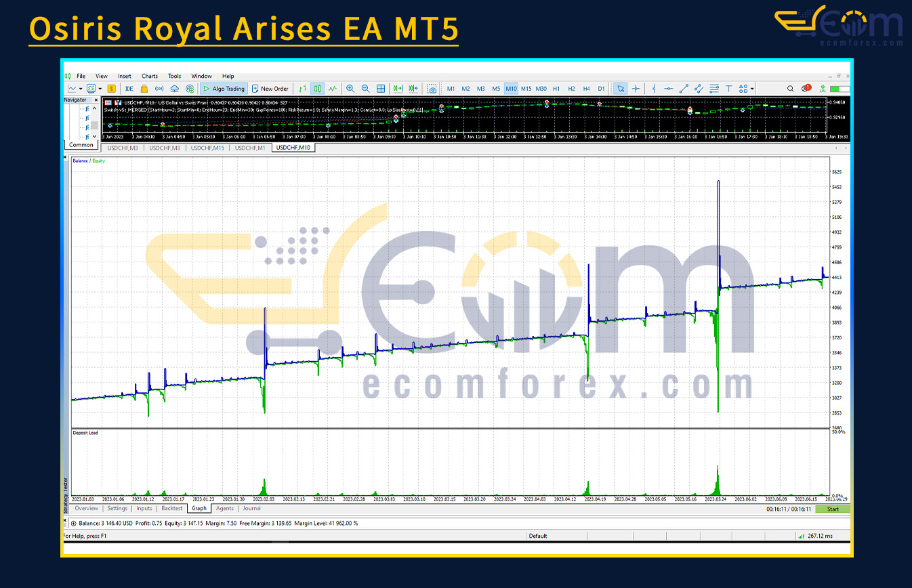The height and width of the screenshot is (588, 912).
Task: Select the Common tab in Navigator
Action: click(x=81, y=144)
